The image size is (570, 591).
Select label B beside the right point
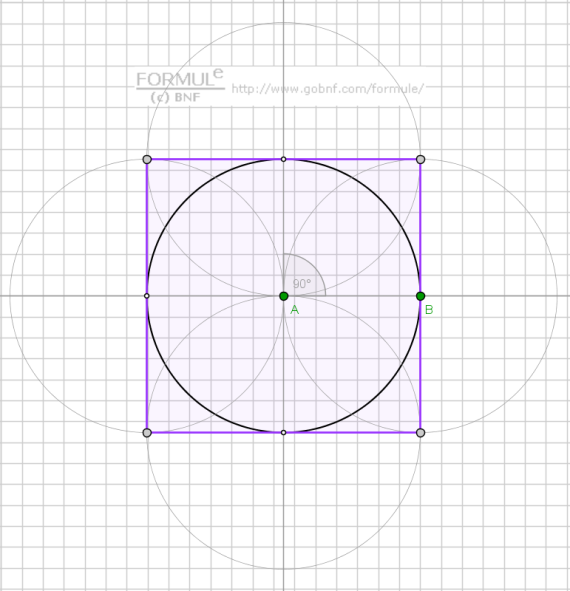tap(429, 310)
